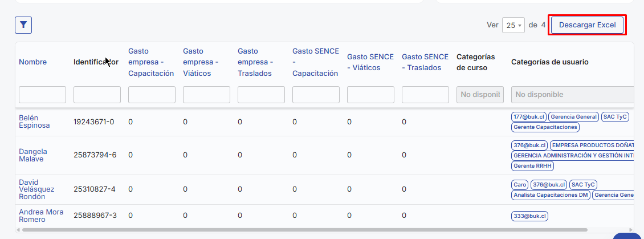Open Belén Espinosa's profile link
The image size is (644, 239).
tap(34, 121)
